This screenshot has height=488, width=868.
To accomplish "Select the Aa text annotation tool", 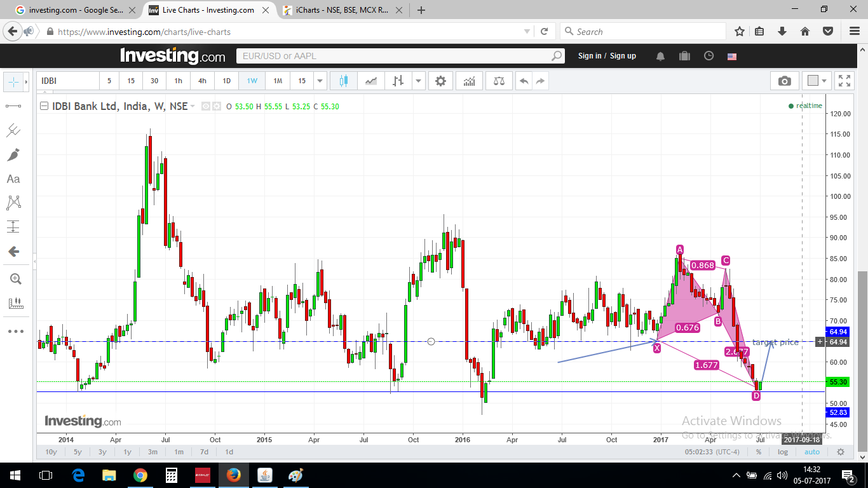I will point(13,179).
